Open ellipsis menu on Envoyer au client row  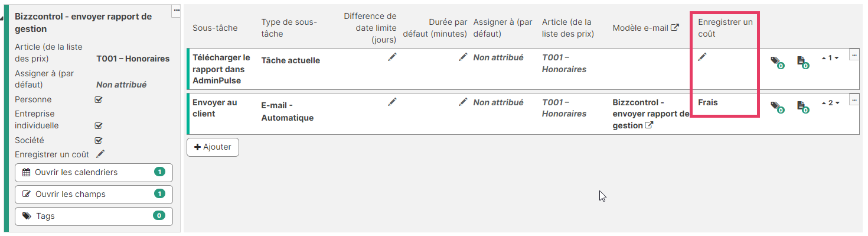coord(854,99)
